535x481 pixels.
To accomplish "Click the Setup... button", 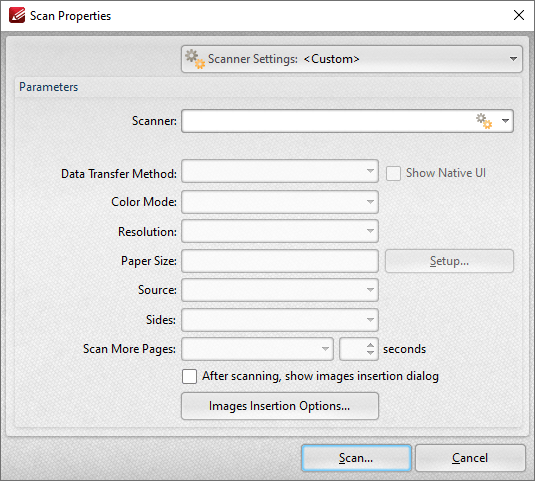I will click(x=449, y=261).
